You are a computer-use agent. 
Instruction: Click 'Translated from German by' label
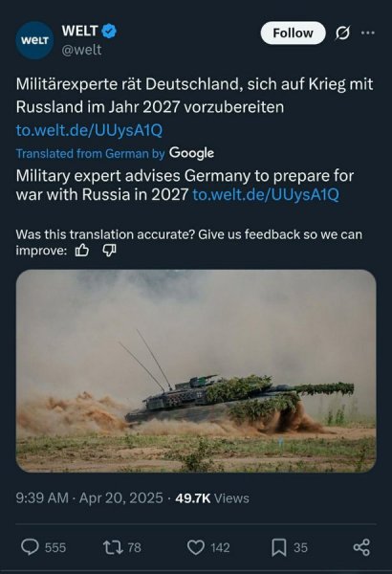pos(91,153)
